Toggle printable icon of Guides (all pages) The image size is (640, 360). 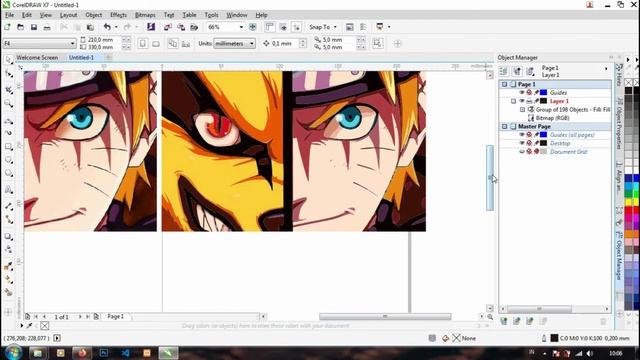pyautogui.click(x=529, y=135)
